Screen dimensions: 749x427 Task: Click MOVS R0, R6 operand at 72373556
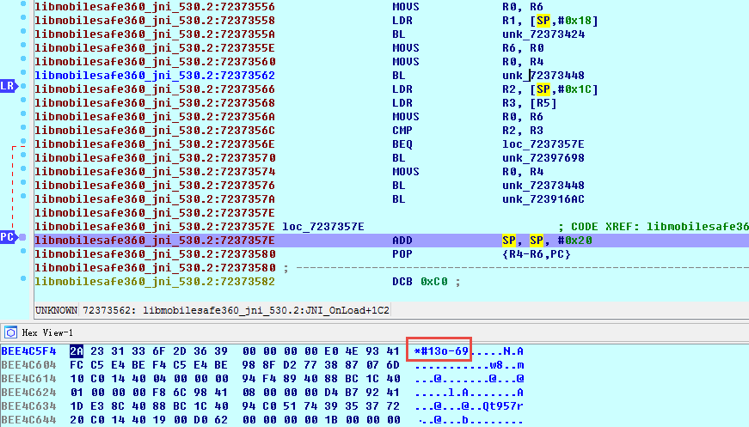pyautogui.click(x=523, y=7)
